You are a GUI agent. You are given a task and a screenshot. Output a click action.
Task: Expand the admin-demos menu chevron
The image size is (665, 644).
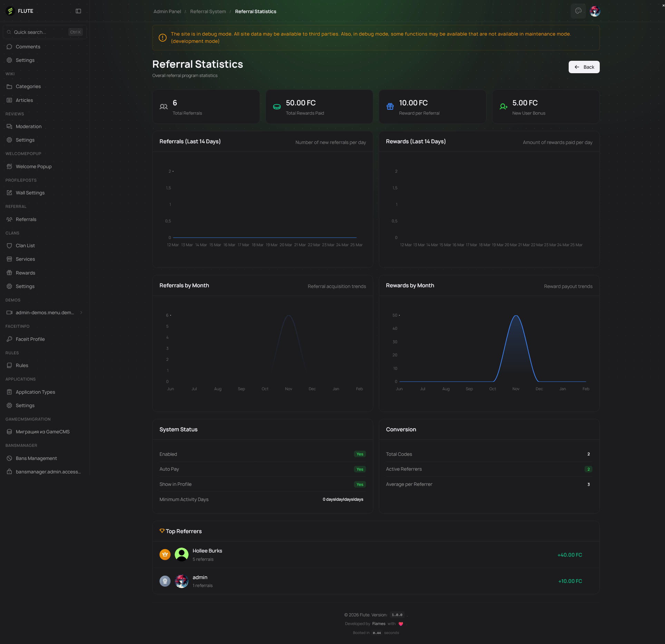(81, 313)
